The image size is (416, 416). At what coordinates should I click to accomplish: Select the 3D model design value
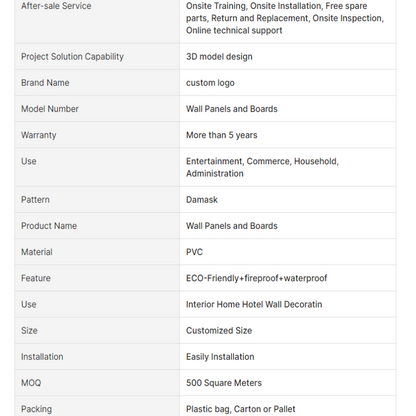coord(219,57)
